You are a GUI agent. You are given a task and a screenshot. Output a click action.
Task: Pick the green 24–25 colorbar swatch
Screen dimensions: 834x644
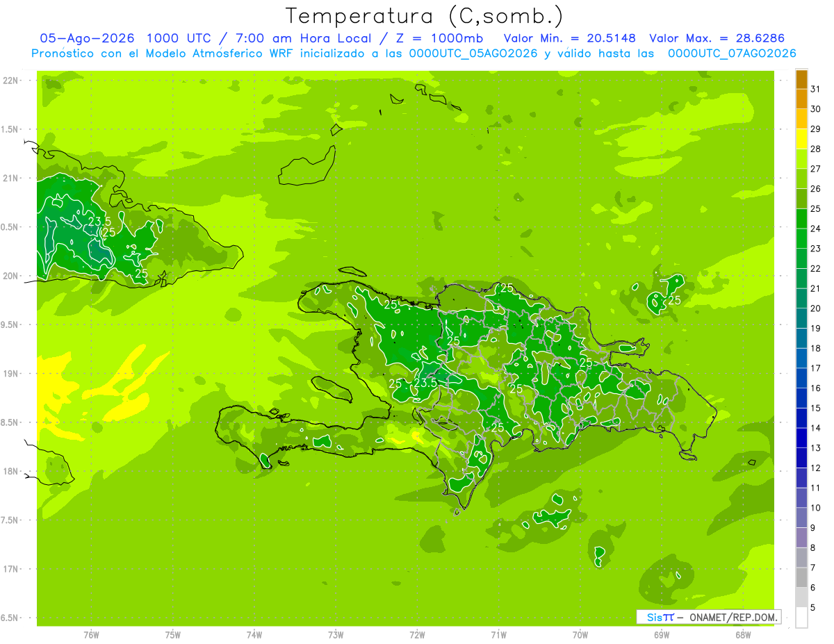801,219
